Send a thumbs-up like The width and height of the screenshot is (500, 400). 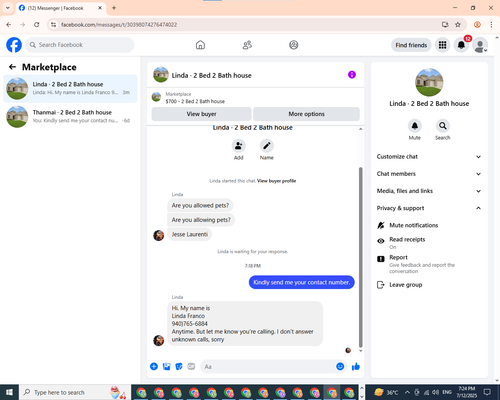(x=356, y=367)
